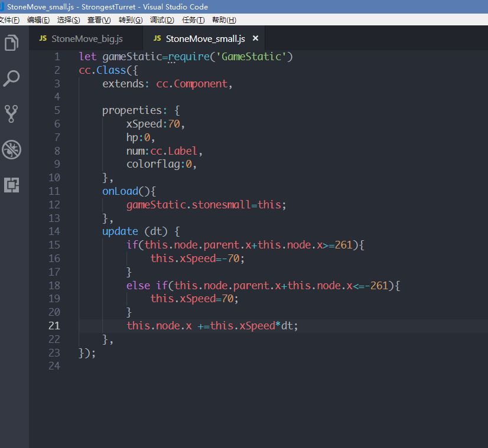Click 'this.xSpeed=70' on line 19
488x448 pixels.
[191, 299]
